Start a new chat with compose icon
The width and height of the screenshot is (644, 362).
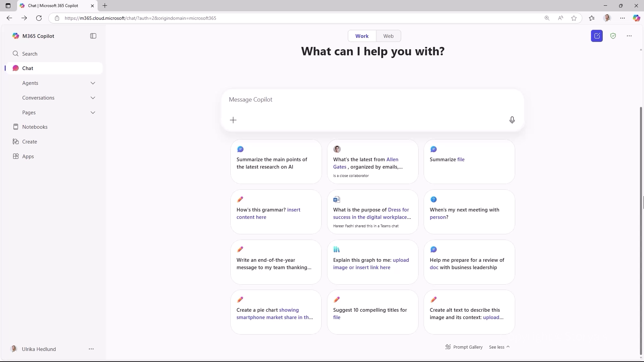click(x=597, y=36)
